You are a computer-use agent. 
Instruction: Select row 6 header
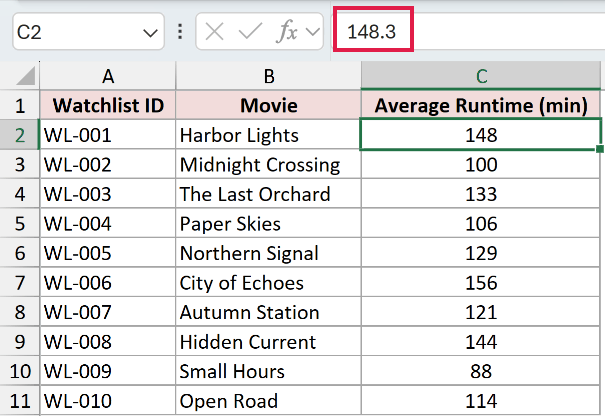point(20,253)
